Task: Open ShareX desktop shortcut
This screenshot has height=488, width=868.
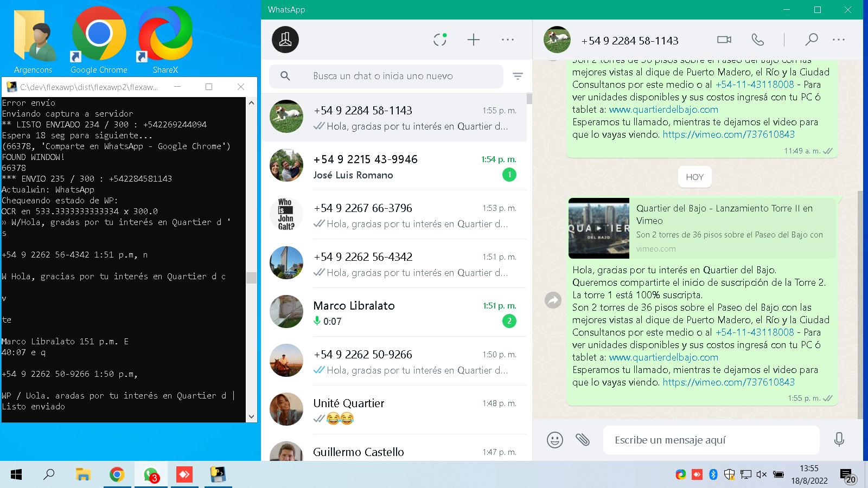Action: (165, 41)
